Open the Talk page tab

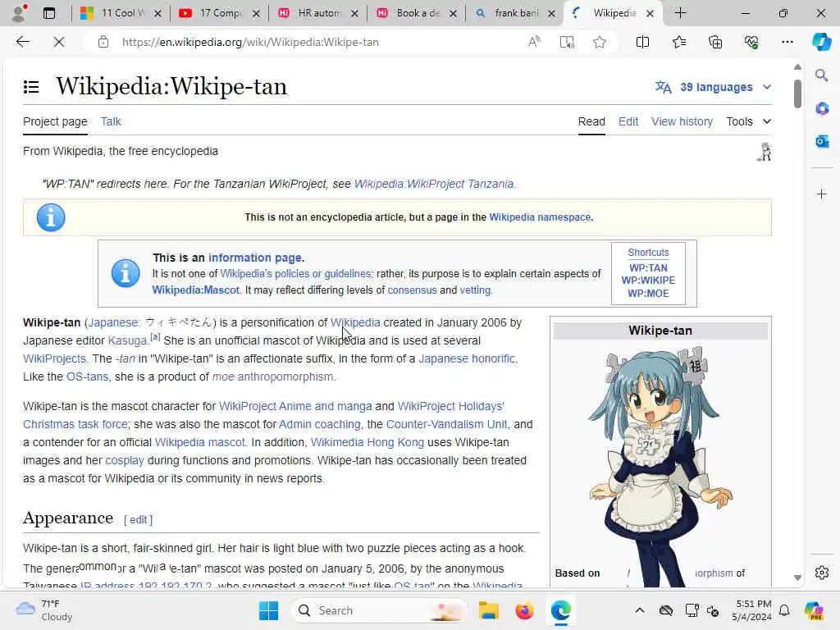[x=111, y=121]
